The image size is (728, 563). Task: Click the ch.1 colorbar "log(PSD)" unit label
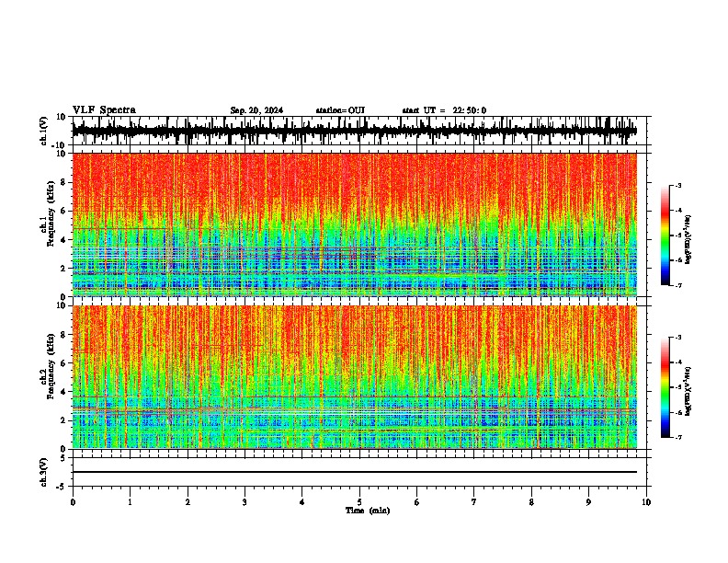coord(688,240)
